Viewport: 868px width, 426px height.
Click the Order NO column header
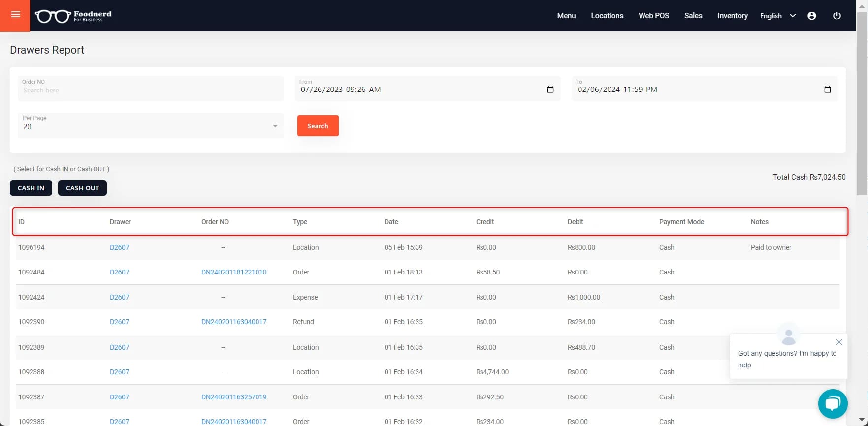tap(215, 222)
